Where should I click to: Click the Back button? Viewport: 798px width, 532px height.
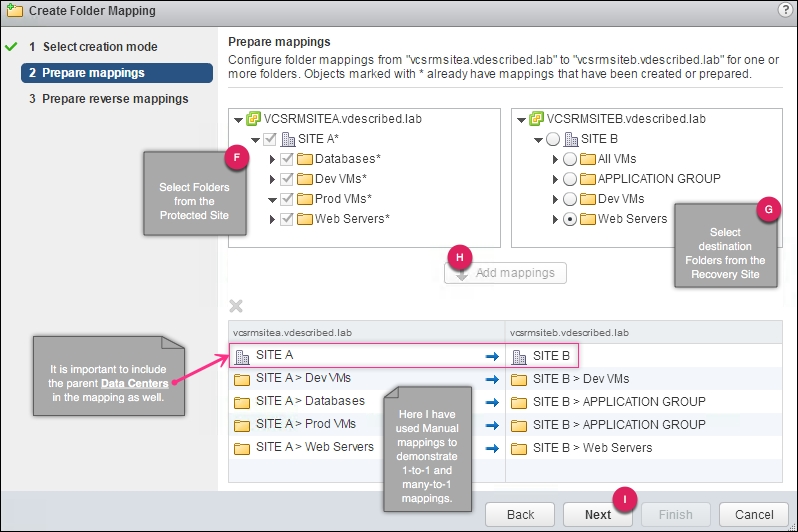520,515
